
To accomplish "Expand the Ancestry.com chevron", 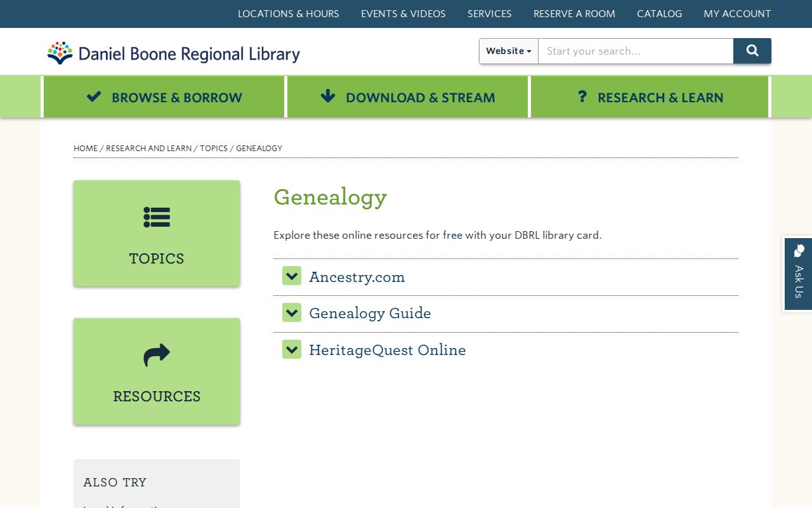I will [292, 276].
